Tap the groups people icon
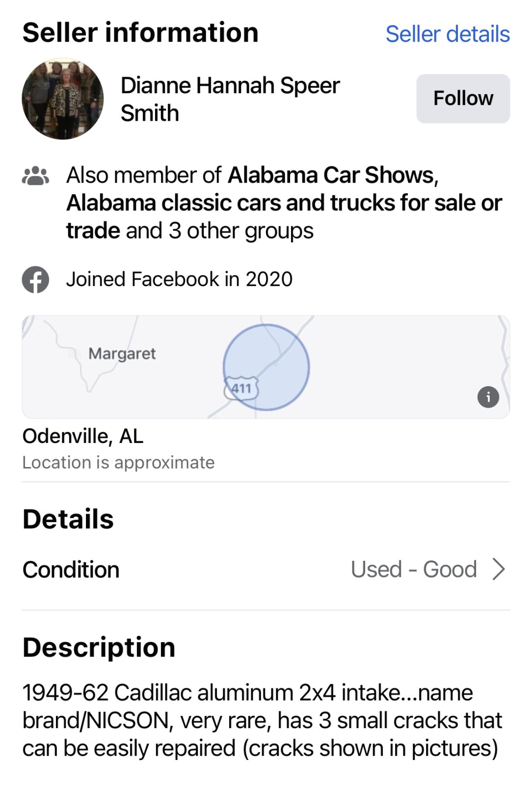This screenshot has height=785, width=532. point(35,176)
